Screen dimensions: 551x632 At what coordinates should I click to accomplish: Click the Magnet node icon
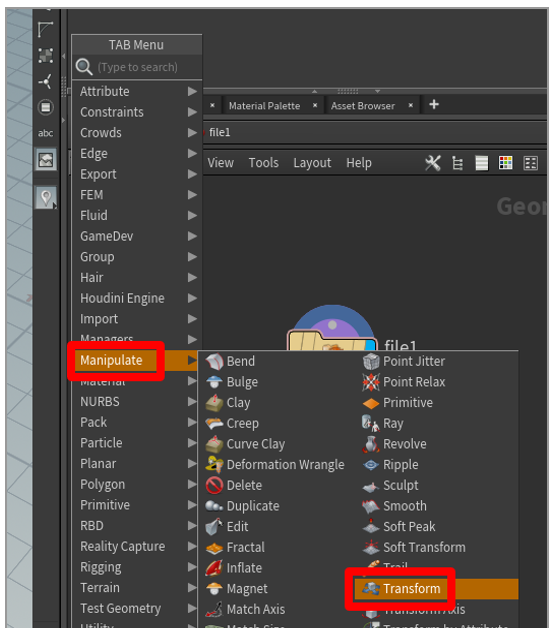pos(214,588)
